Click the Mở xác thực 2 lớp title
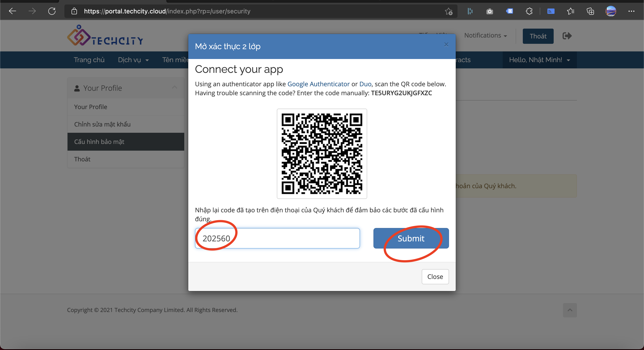This screenshot has width=644, height=350. (227, 46)
